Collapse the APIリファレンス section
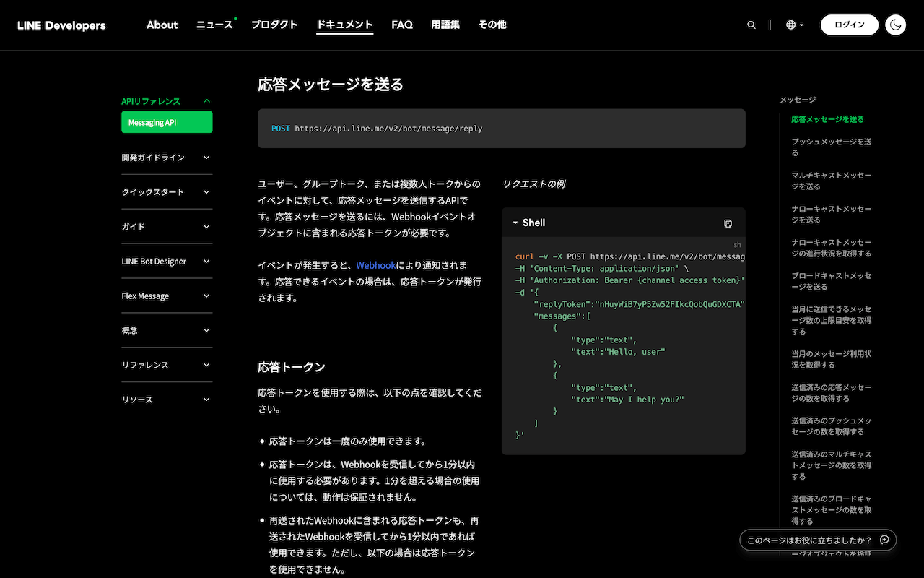This screenshot has height=578, width=924. (206, 101)
